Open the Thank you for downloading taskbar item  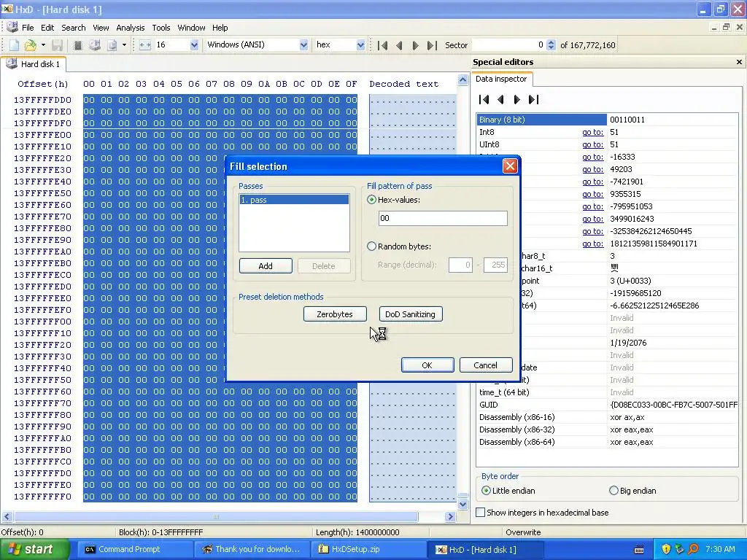[x=251, y=549]
